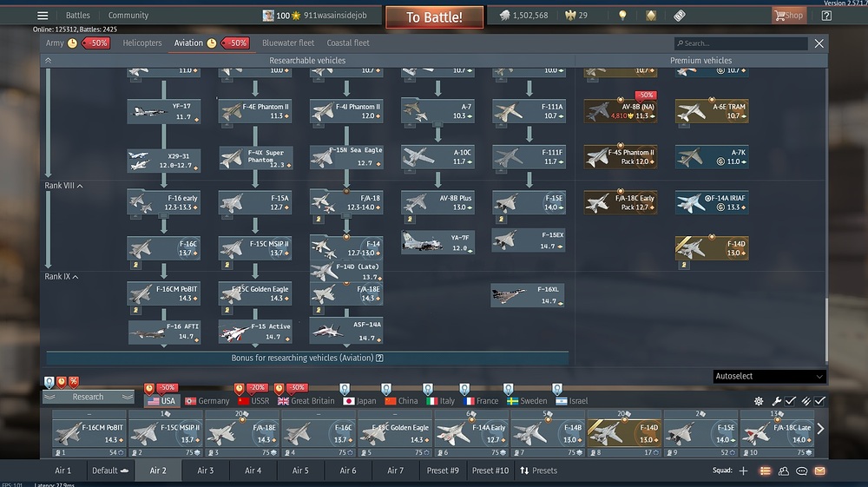
Task: Switch to the Coastal fleet tab
Action: [348, 43]
